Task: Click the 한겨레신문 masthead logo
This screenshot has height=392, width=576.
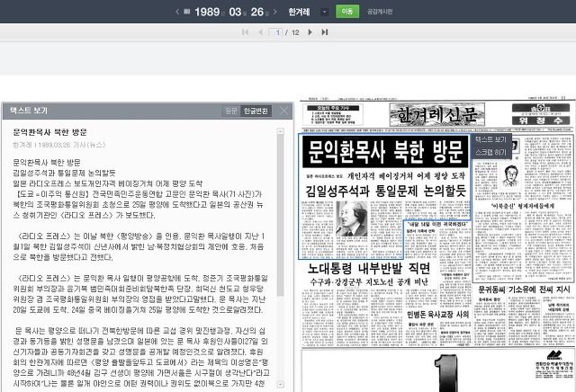Action: point(436,114)
